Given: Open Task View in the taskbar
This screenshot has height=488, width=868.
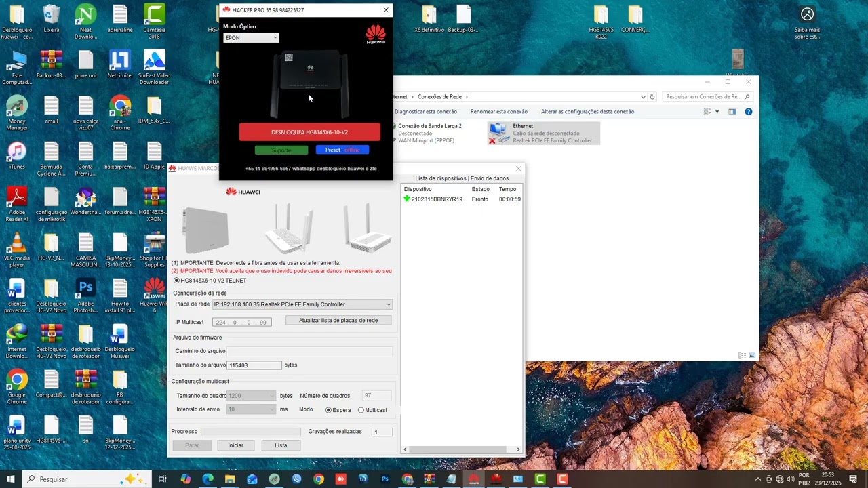Looking at the screenshot, I should [163, 479].
